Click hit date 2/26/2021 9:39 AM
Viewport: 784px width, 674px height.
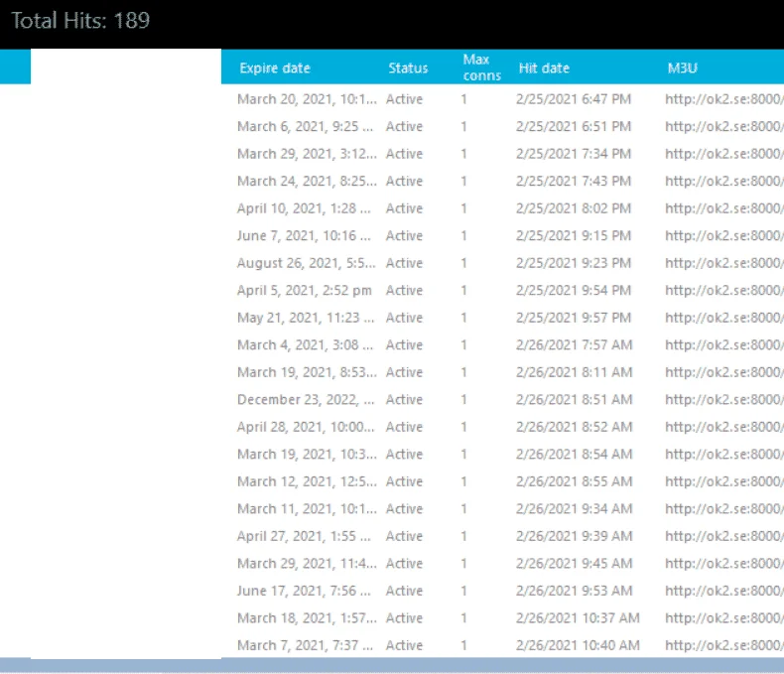(x=574, y=536)
